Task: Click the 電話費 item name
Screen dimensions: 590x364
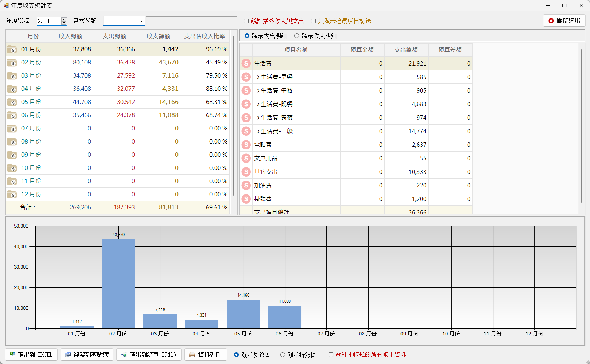Action: pyautogui.click(x=263, y=145)
